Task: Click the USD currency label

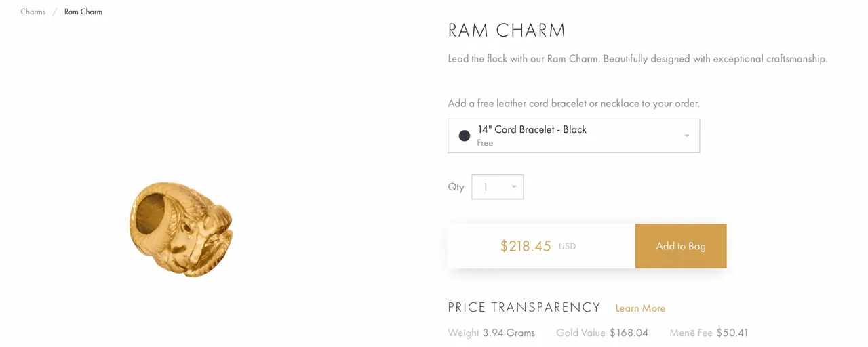Action: [x=567, y=247]
